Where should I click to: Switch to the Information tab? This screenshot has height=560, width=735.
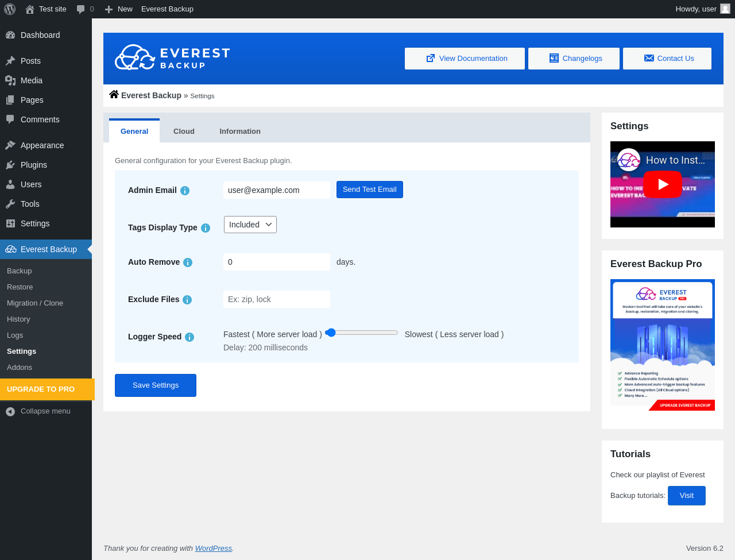pos(240,132)
